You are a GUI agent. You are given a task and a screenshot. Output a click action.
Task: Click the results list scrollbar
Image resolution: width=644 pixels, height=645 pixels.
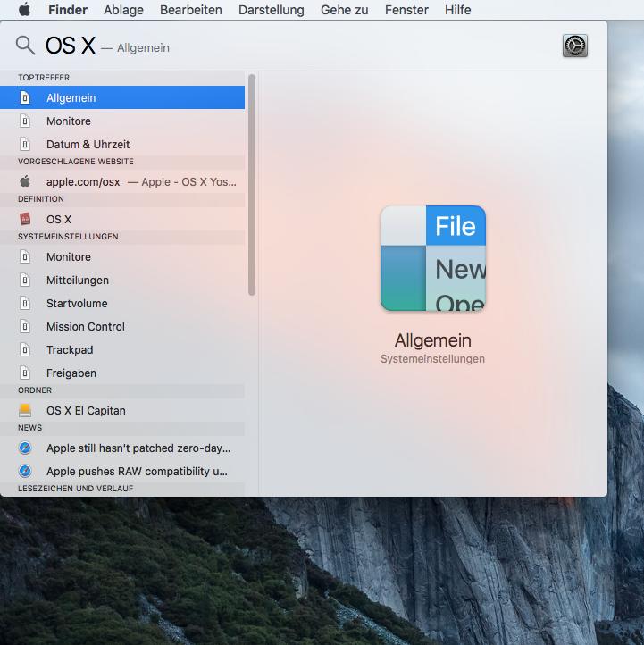coord(252,185)
